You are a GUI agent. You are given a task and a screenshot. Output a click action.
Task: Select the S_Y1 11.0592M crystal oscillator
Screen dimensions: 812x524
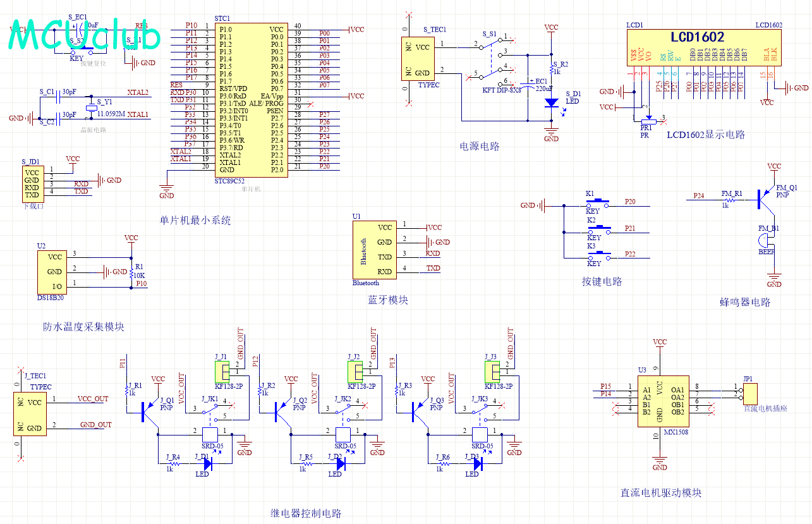(93, 107)
